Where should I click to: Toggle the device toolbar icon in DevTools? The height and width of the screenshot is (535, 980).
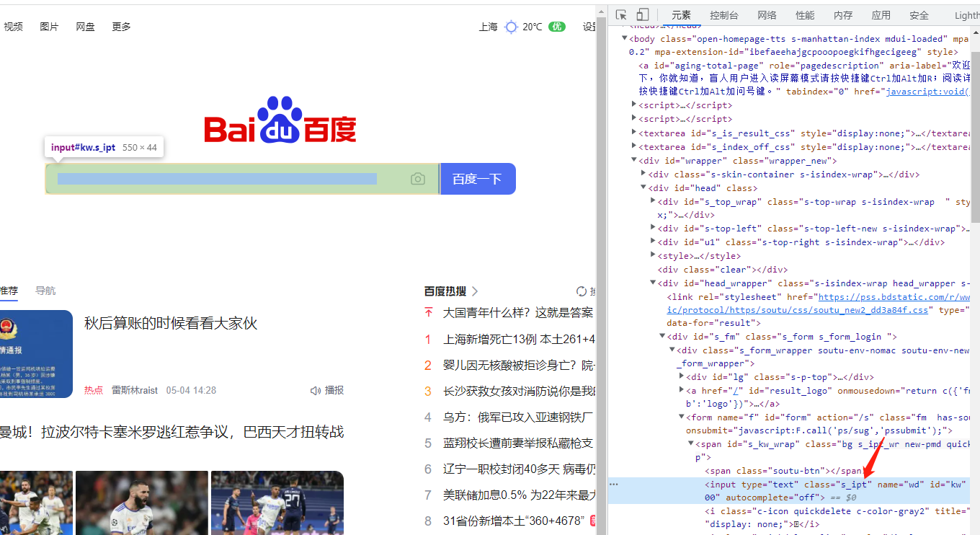pyautogui.click(x=643, y=14)
